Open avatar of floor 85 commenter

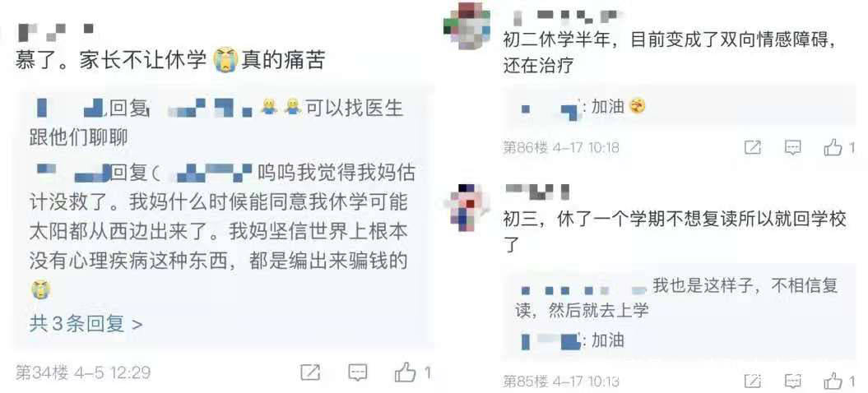pos(466,206)
